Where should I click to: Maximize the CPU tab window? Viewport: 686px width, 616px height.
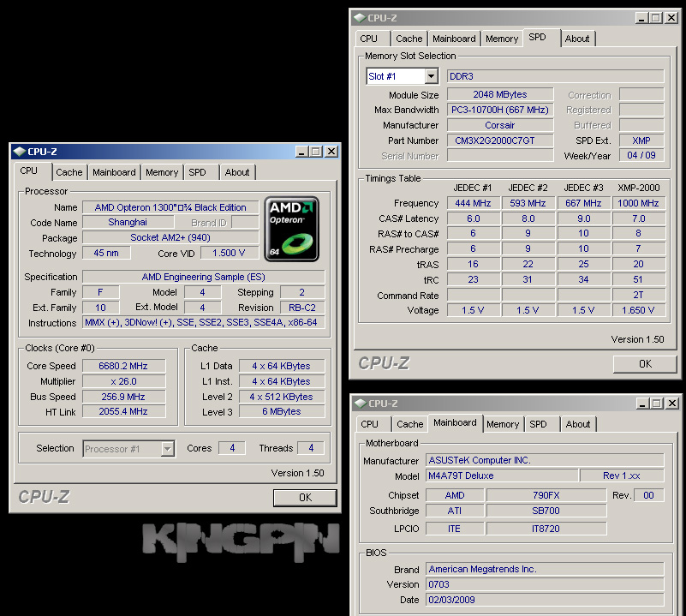pos(316,152)
